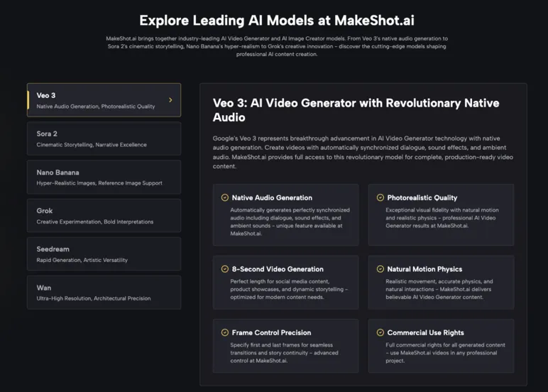Switch to the Nano Banana tab
This screenshot has width=548, height=392.
pos(104,177)
